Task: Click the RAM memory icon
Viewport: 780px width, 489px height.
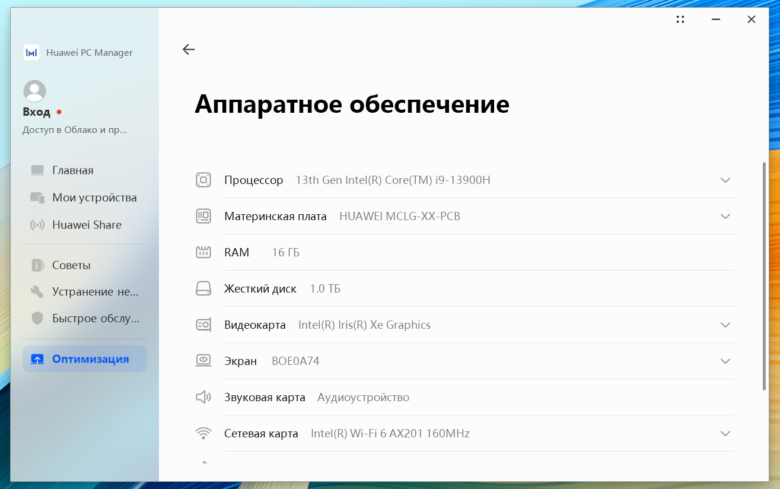Action: click(203, 252)
